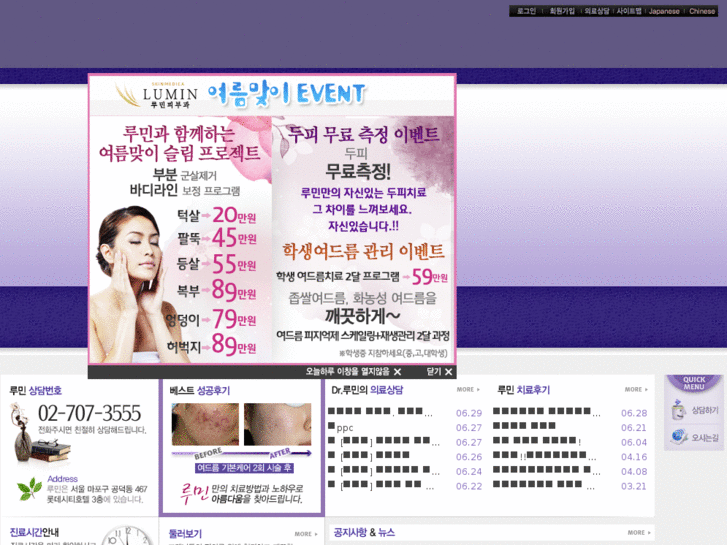Open treatment review dated 04.08
The image size is (727, 545).
click(x=547, y=471)
